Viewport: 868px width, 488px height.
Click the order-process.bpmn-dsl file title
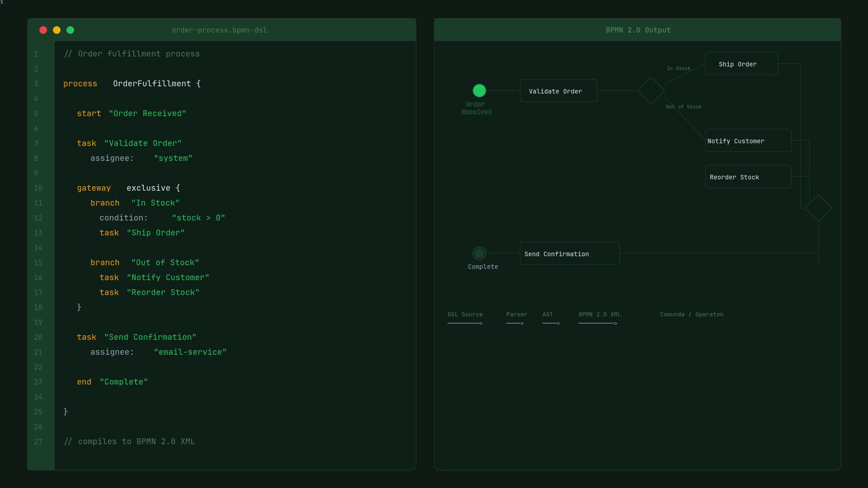(x=219, y=30)
